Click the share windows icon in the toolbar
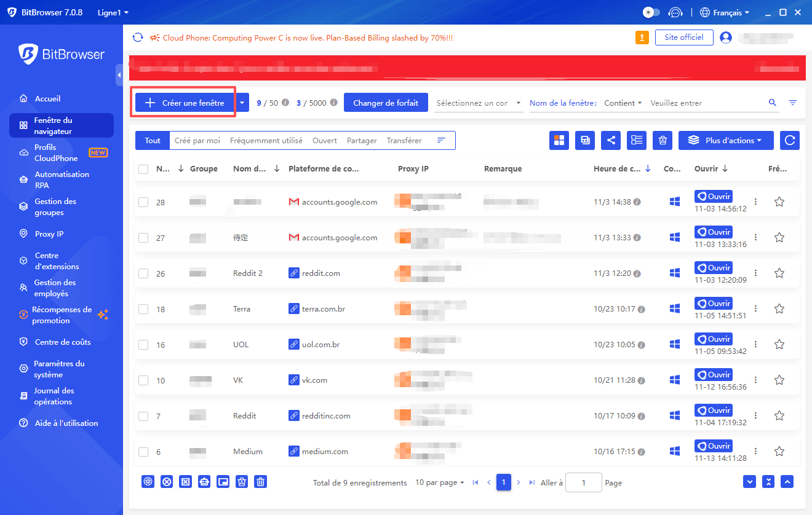812x515 pixels. 611,140
